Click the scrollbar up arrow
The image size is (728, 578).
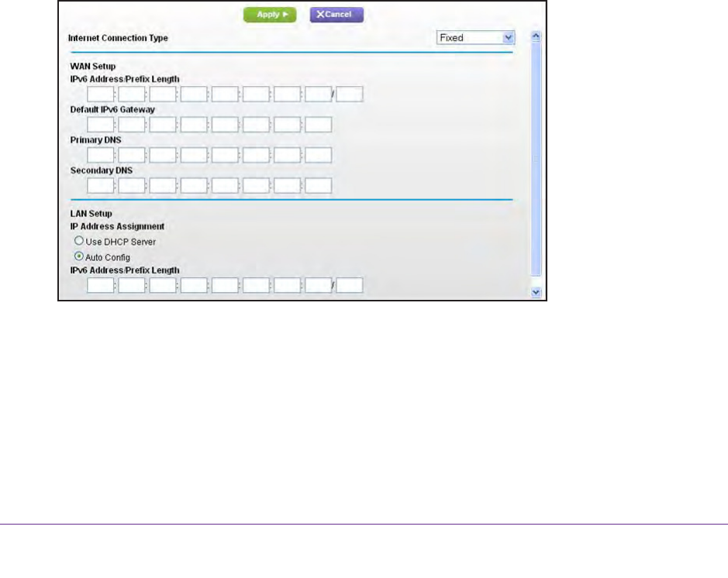click(536, 36)
